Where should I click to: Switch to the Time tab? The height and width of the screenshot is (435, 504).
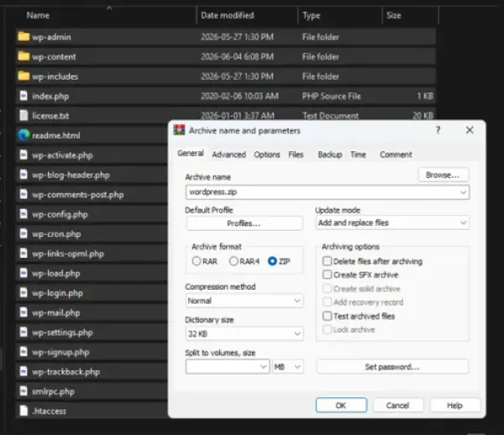(x=358, y=155)
